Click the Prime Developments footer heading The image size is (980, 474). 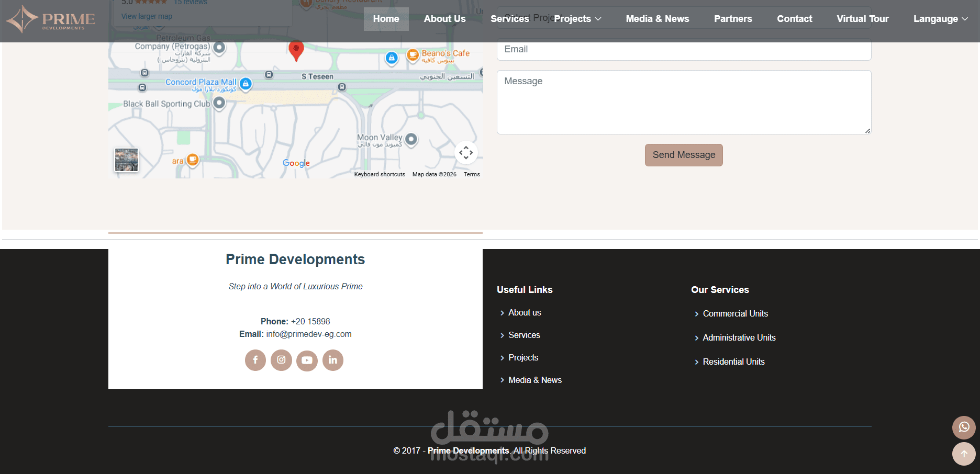click(x=295, y=259)
